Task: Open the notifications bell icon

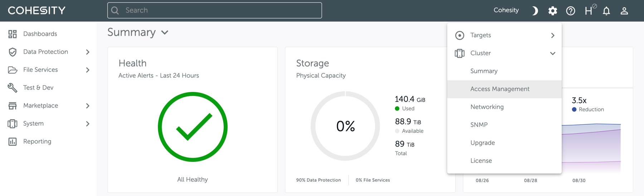Action: tap(606, 11)
